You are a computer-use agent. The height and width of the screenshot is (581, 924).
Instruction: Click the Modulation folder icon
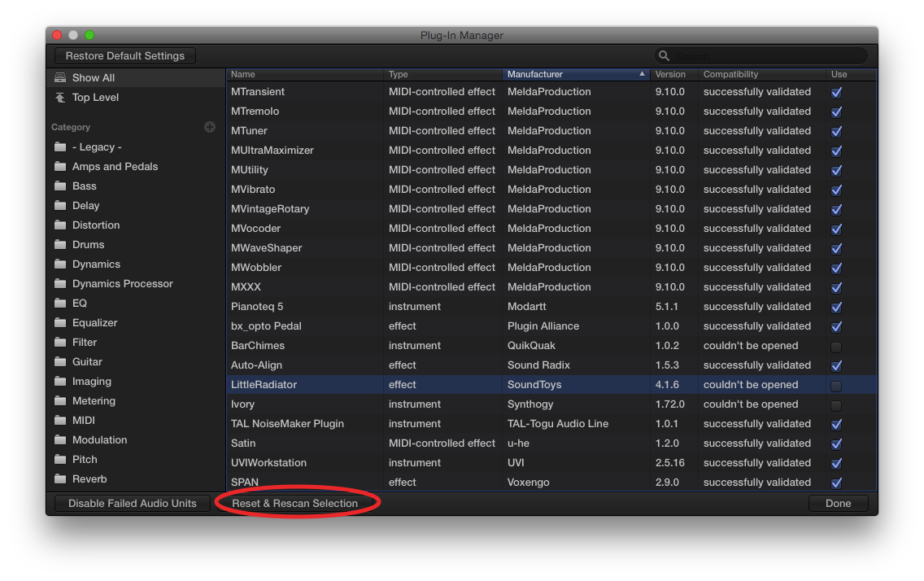click(60, 439)
